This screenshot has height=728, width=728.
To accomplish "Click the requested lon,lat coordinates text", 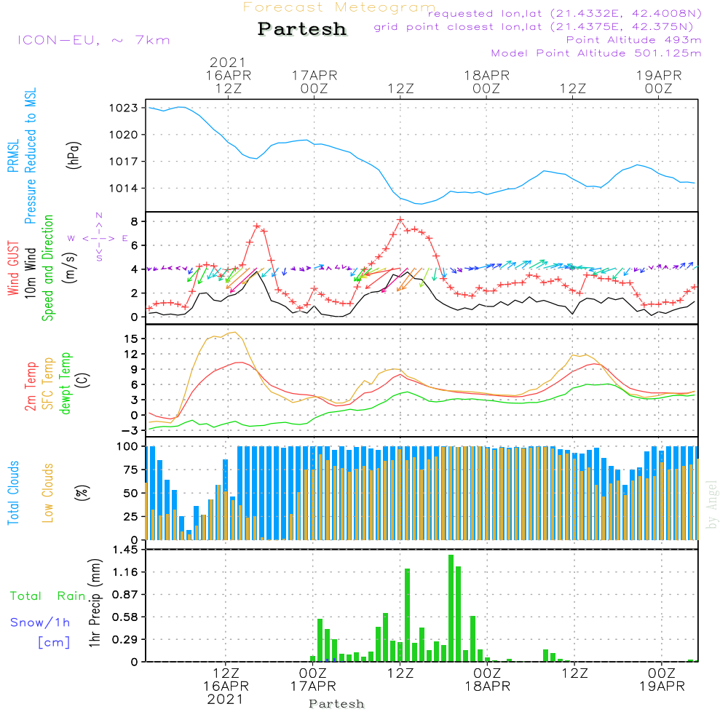I will pyautogui.click(x=564, y=14).
